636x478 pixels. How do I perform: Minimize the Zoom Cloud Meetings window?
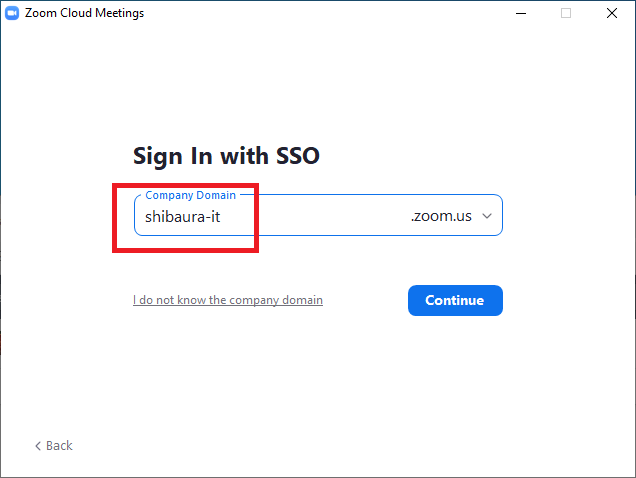point(520,13)
